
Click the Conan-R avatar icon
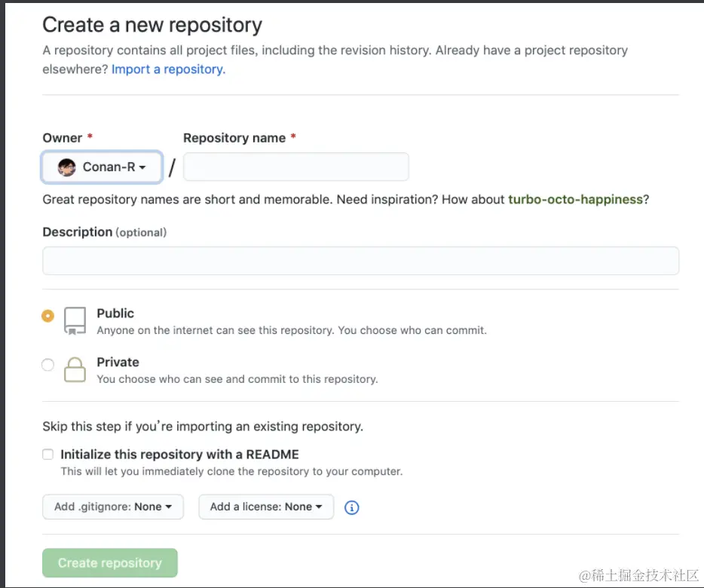67,167
